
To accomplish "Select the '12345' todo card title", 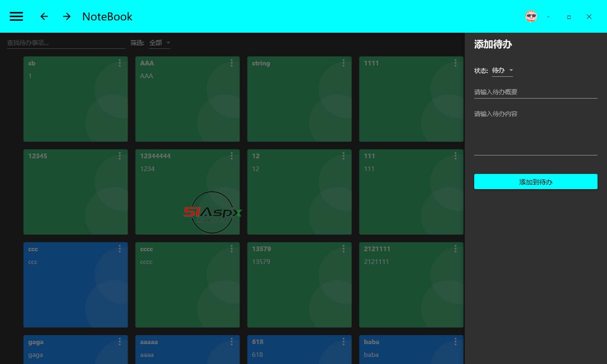I will click(37, 156).
